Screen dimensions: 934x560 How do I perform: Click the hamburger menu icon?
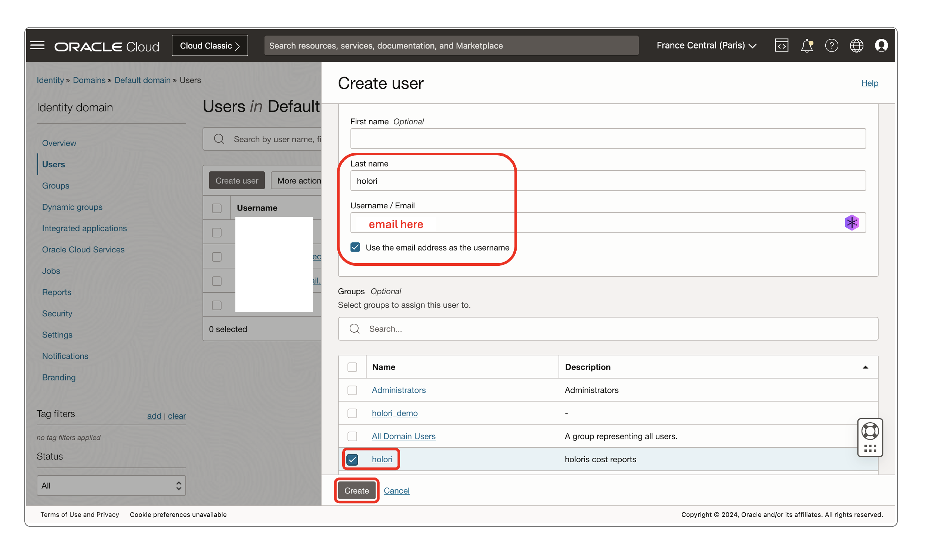pos(38,45)
